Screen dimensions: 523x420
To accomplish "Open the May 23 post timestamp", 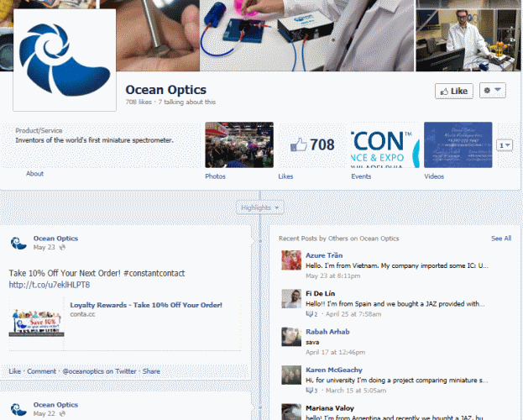I will (44, 248).
